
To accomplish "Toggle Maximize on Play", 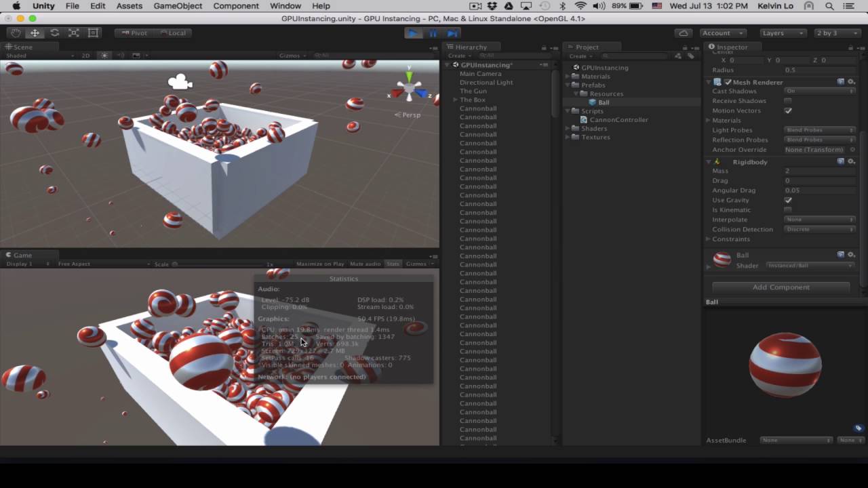I will pyautogui.click(x=320, y=264).
